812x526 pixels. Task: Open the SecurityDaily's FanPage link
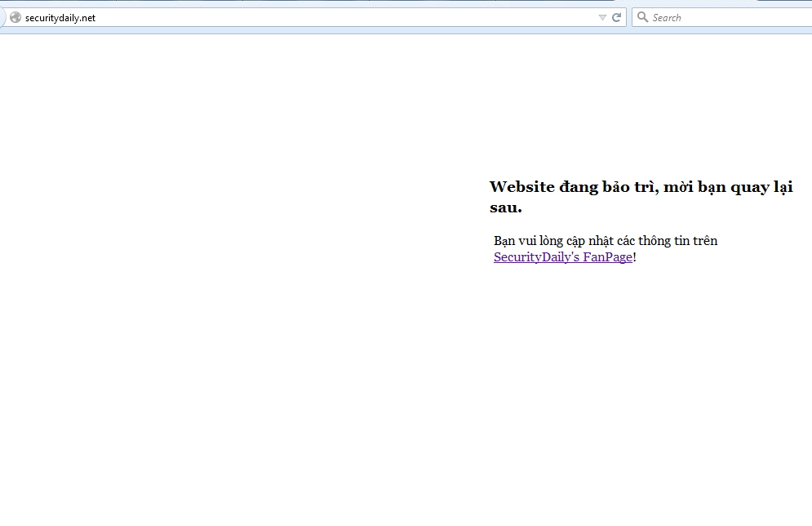(x=563, y=257)
